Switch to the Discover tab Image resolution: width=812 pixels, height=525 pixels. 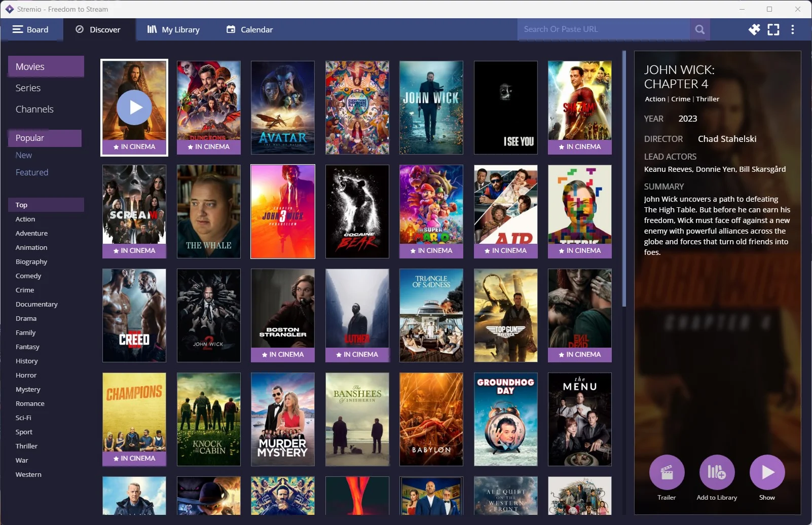[x=98, y=29]
